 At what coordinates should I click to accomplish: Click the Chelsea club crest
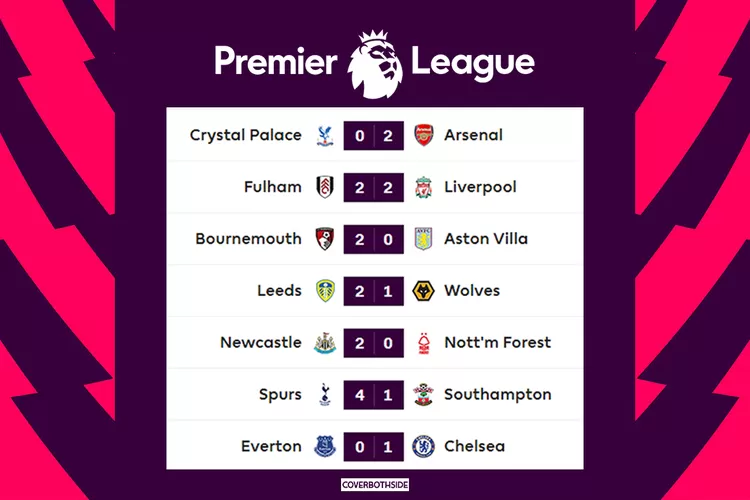pyautogui.click(x=424, y=446)
